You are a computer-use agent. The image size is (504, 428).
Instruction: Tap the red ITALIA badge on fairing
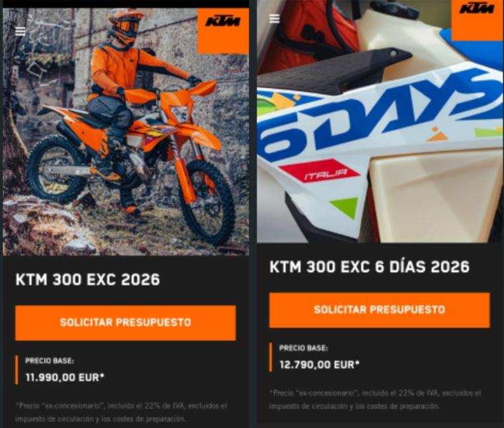pos(319,172)
